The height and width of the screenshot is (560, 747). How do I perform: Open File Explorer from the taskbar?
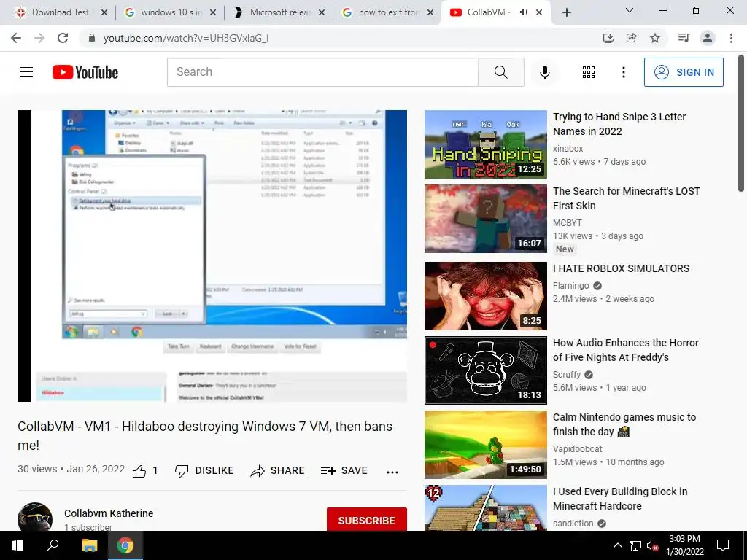[89, 545]
